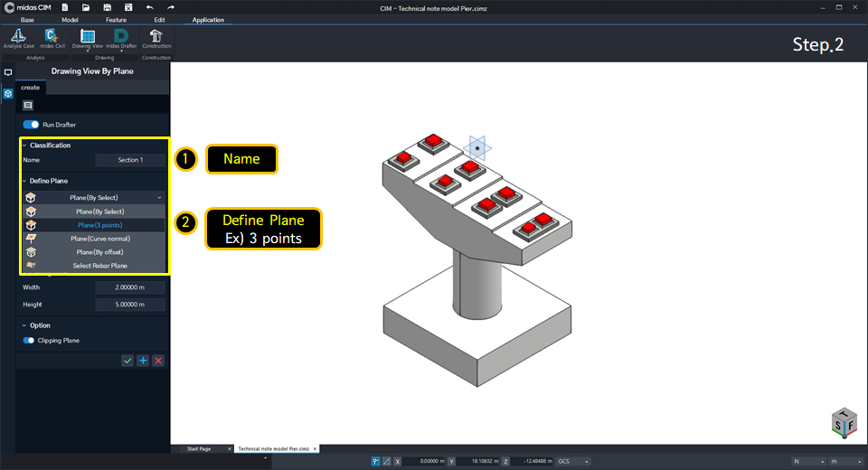The image size is (868, 470).
Task: Switch to the Start Page tab
Action: pos(199,449)
